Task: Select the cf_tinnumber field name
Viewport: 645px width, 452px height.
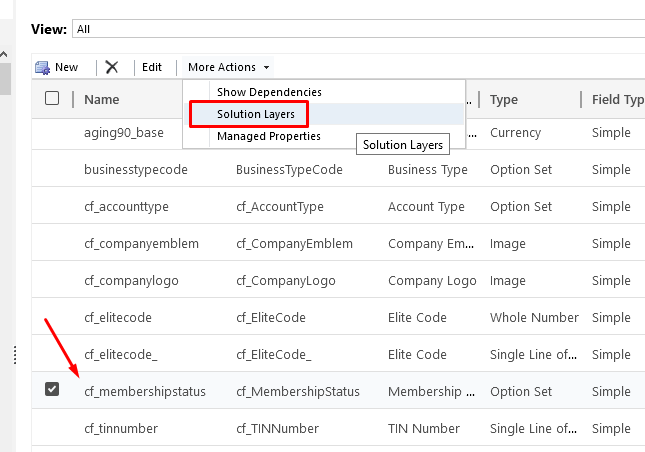Action: point(121,428)
